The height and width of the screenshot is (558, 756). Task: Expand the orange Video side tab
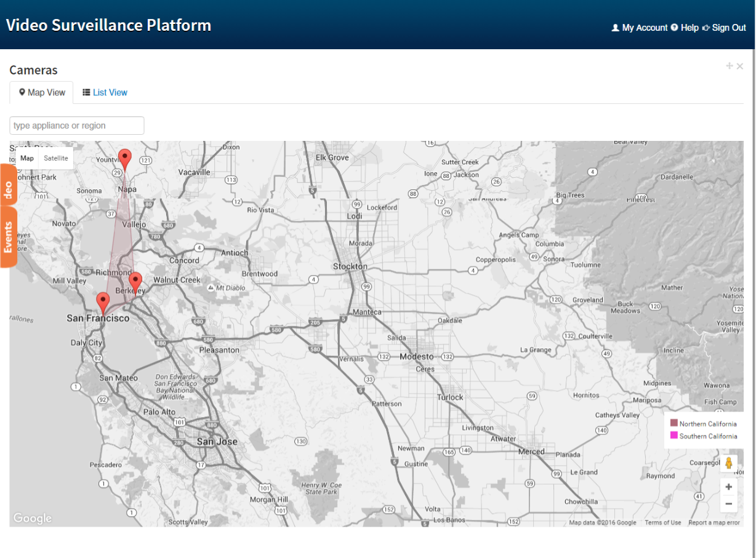pyautogui.click(x=8, y=185)
